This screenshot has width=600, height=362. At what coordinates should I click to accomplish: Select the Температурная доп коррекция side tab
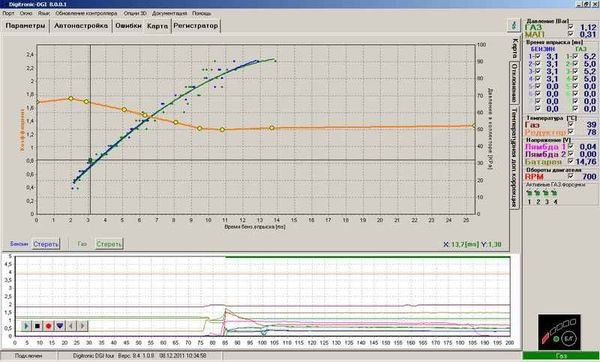[515, 157]
